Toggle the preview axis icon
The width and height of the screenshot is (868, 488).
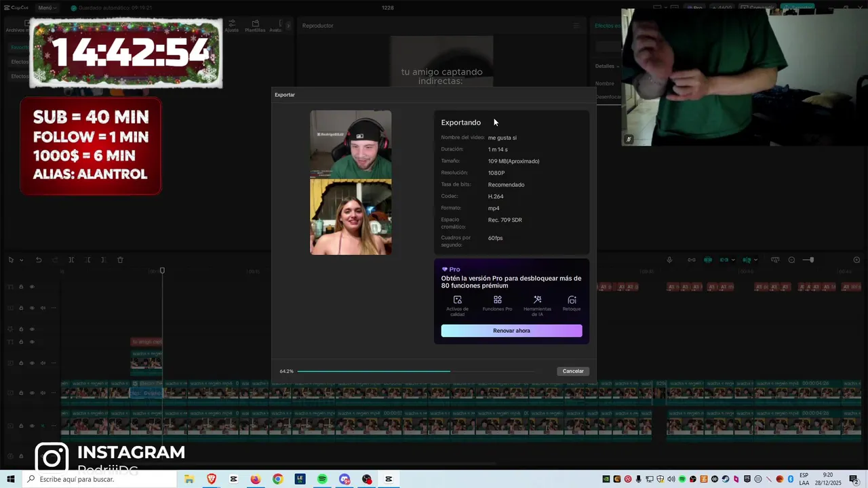(x=747, y=260)
